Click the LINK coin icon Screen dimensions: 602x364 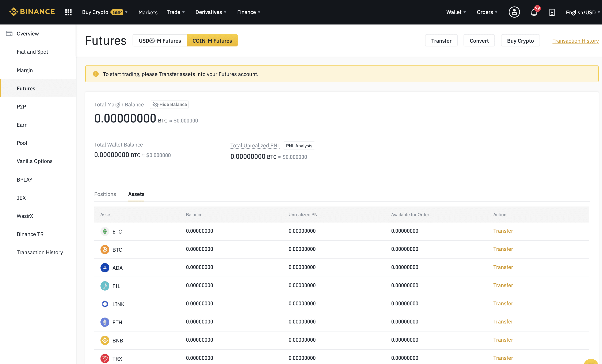(x=105, y=304)
